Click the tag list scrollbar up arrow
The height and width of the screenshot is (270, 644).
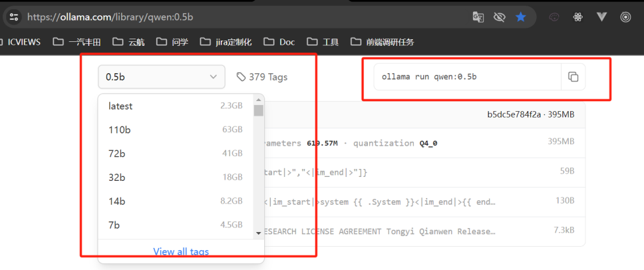coord(258,100)
